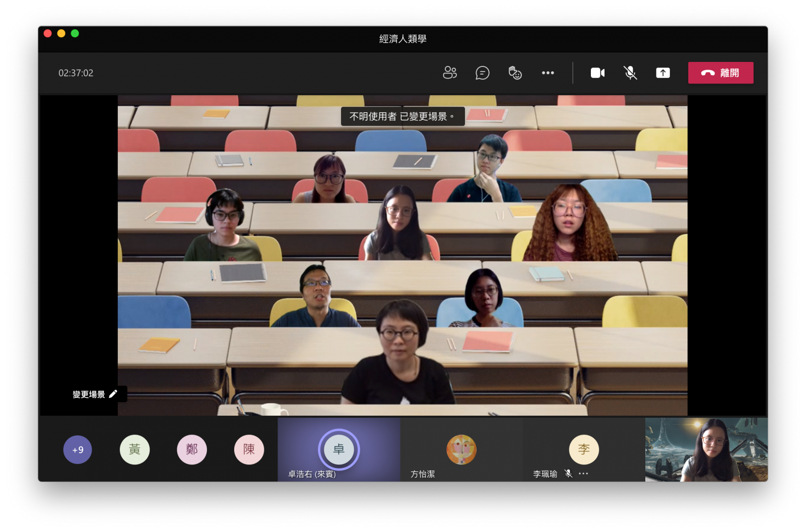Open the participants list icon
Screen dimensions: 806x532
point(449,73)
